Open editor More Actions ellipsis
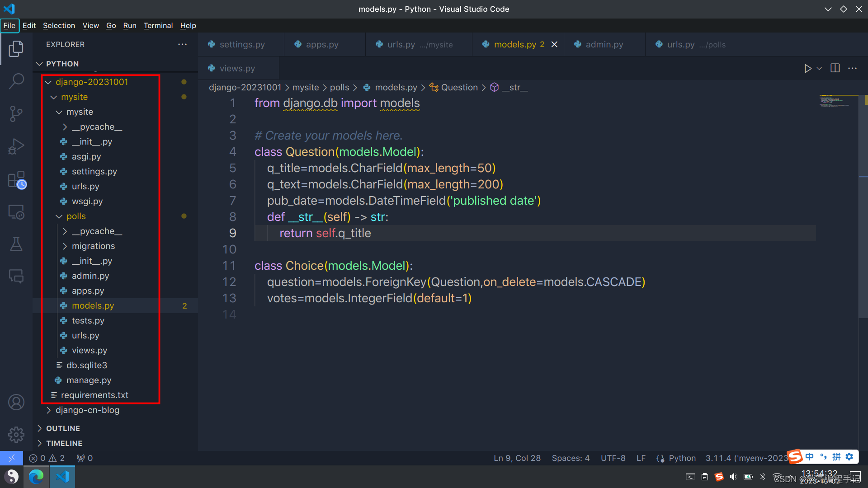The width and height of the screenshot is (868, 488). click(853, 68)
